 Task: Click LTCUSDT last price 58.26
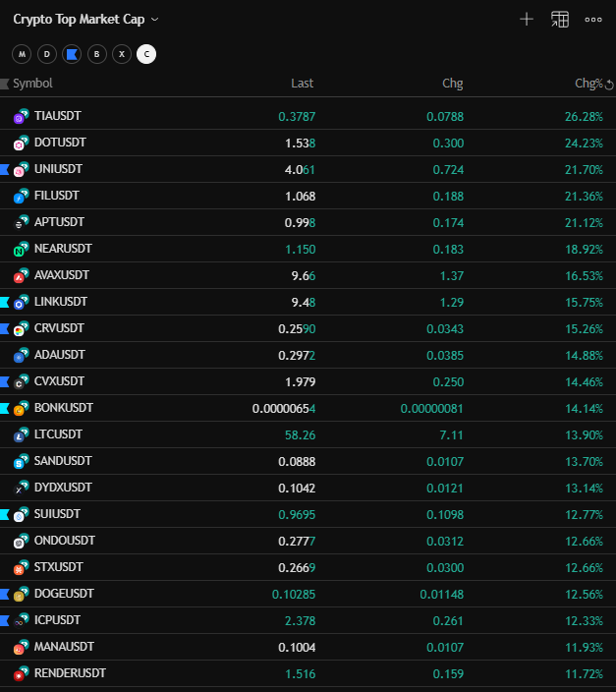coord(300,435)
